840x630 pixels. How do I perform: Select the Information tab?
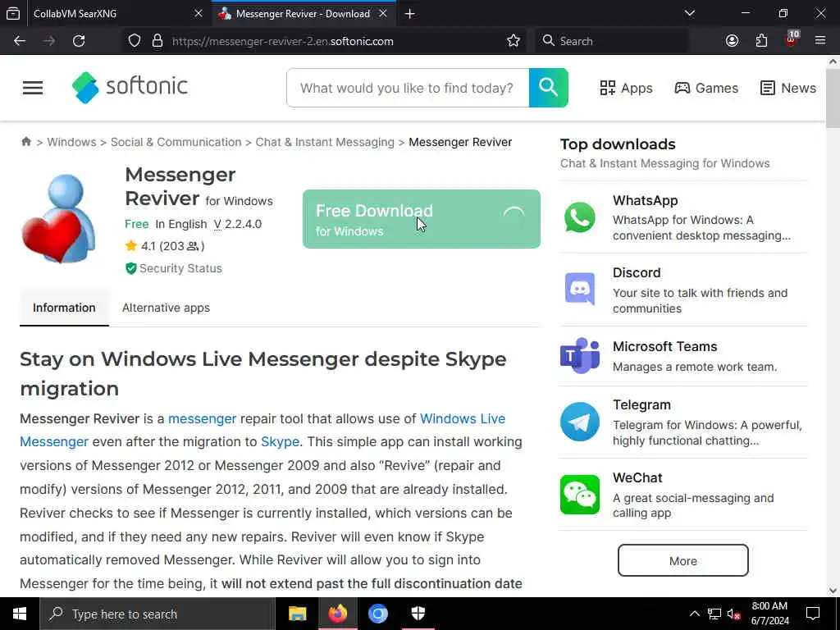[64, 308]
